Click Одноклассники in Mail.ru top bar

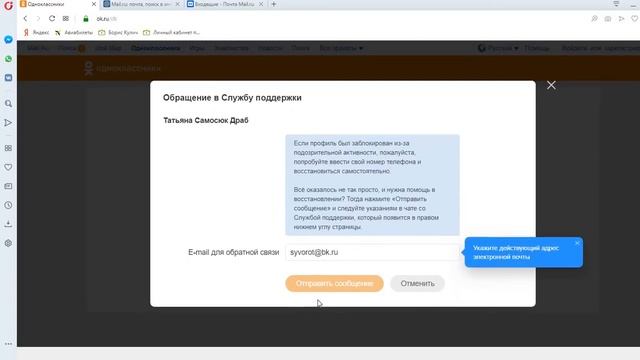click(156, 48)
